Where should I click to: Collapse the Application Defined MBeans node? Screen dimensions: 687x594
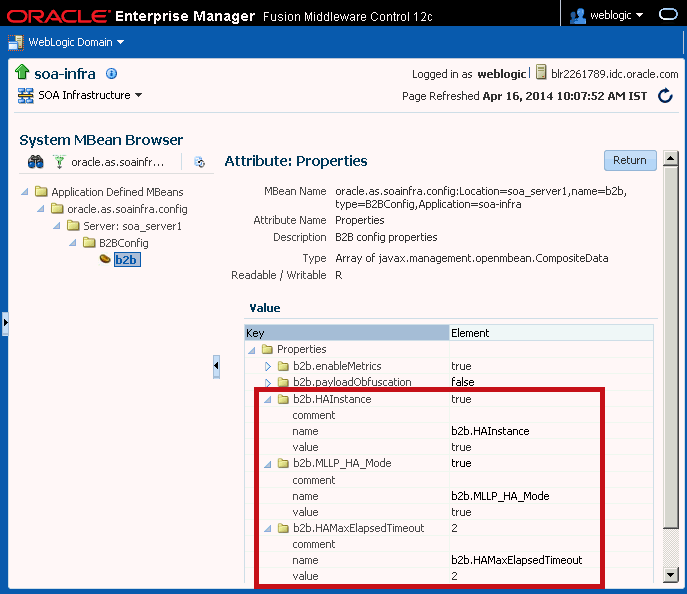[25, 192]
